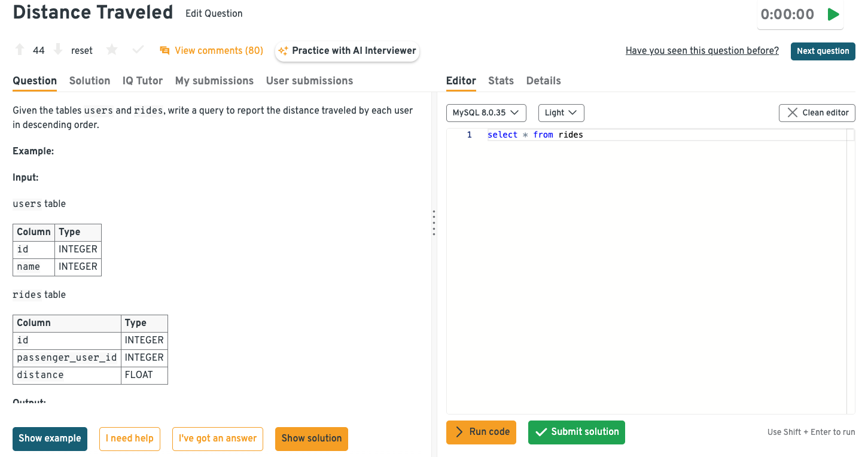Click 'Have you seen this question before?' link

pos(702,51)
